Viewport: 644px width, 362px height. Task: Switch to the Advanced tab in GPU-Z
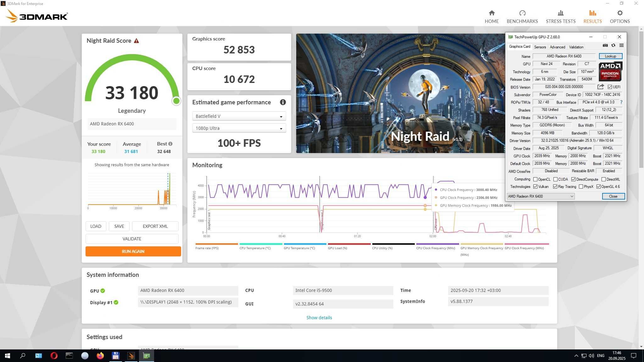(x=557, y=47)
